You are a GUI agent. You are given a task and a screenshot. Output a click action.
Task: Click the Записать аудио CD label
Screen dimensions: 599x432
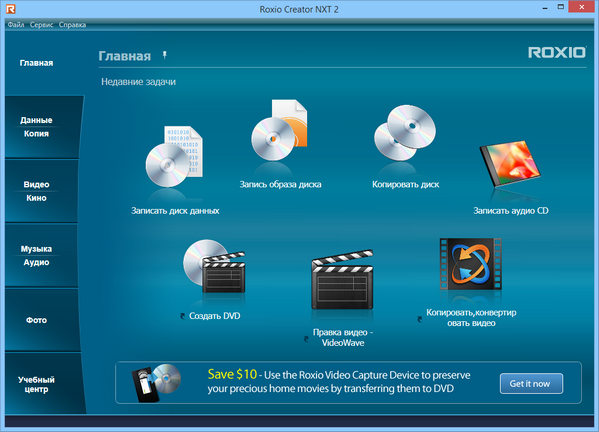pos(510,210)
